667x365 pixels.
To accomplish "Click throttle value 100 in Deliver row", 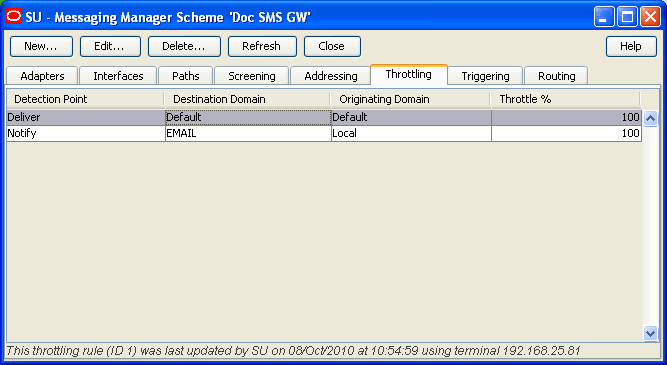I will pyautogui.click(x=566, y=117).
